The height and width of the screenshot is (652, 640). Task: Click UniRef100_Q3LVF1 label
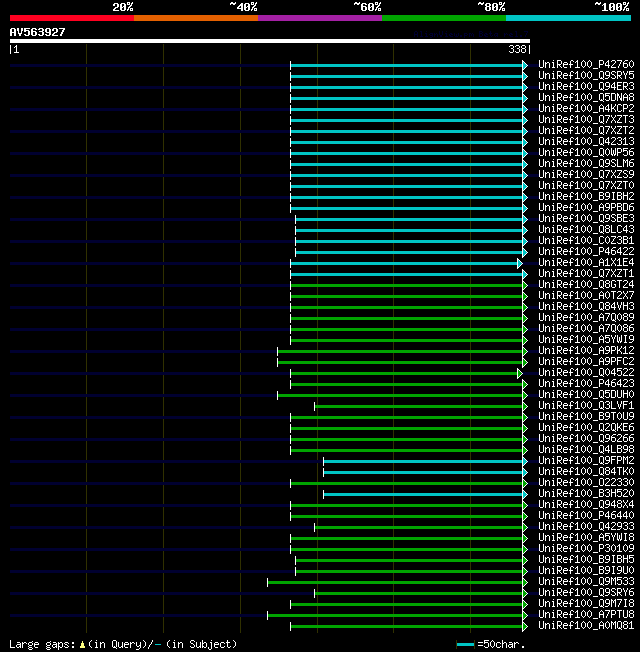point(586,406)
